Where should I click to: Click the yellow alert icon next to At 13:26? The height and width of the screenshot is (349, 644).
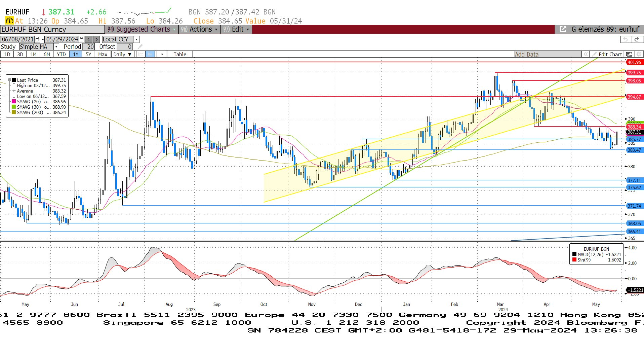tap(9, 21)
